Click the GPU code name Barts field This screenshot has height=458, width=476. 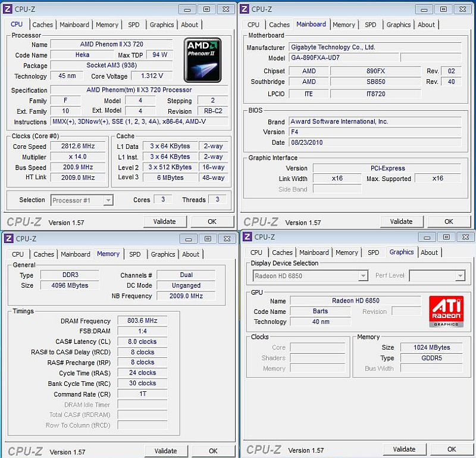[x=320, y=311]
